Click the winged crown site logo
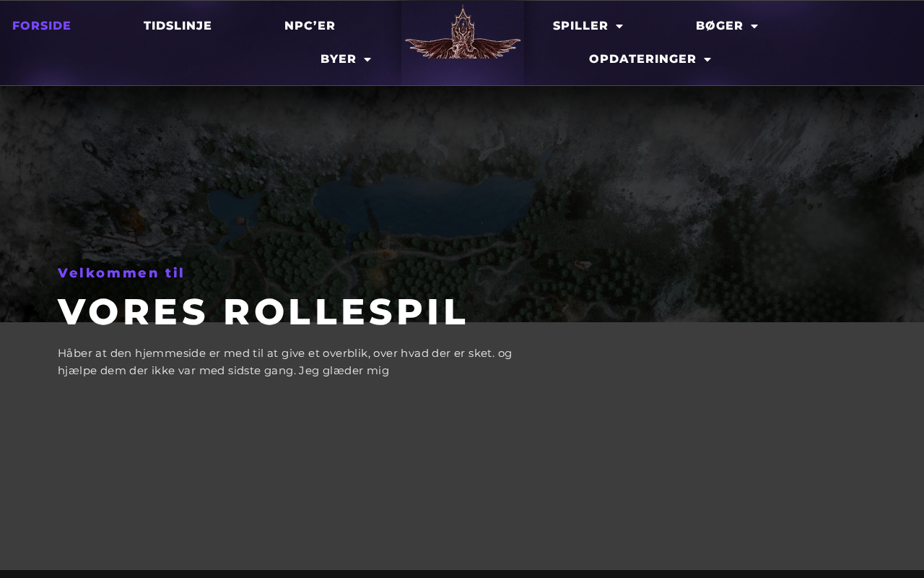 click(463, 33)
